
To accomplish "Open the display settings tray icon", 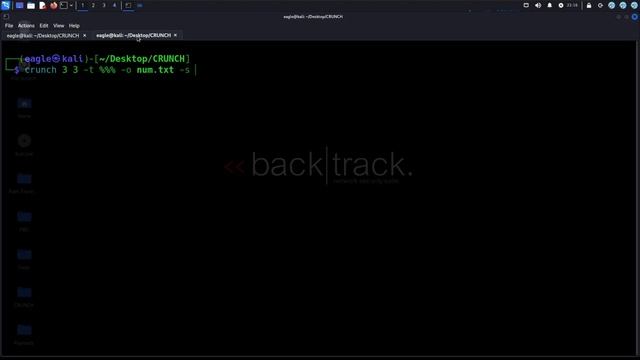I will tap(526, 5).
